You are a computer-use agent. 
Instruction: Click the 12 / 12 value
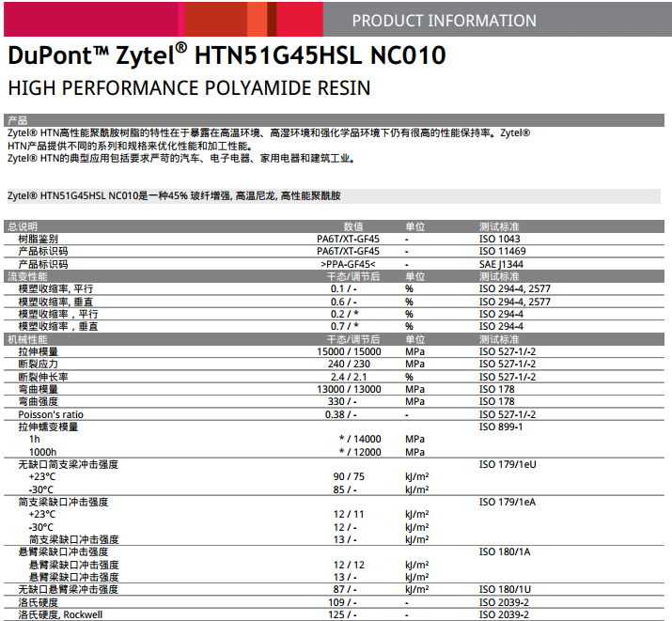[x=349, y=566]
